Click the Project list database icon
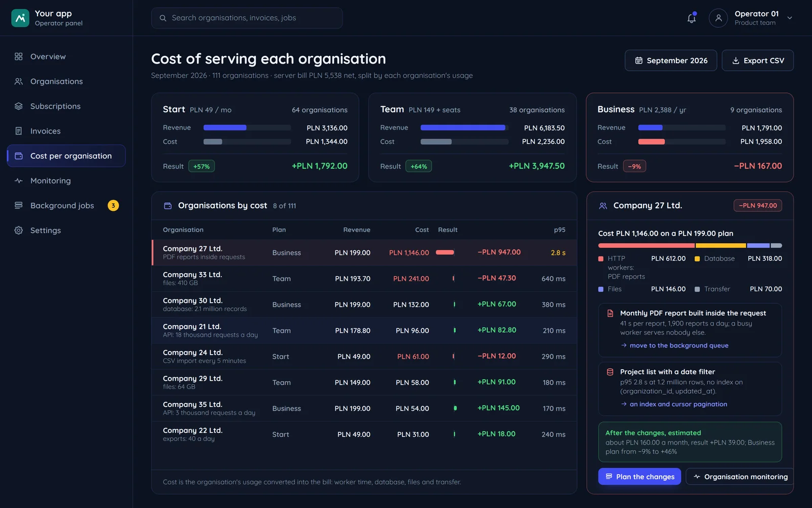 pos(610,372)
